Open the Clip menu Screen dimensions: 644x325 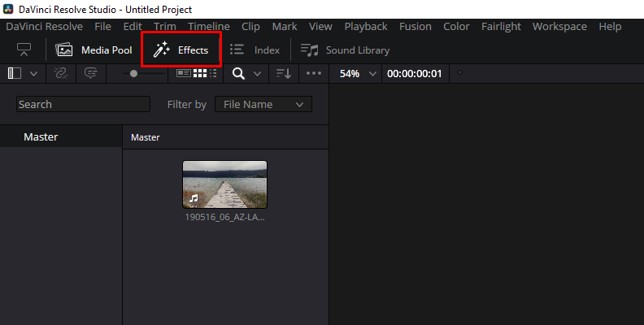[250, 26]
